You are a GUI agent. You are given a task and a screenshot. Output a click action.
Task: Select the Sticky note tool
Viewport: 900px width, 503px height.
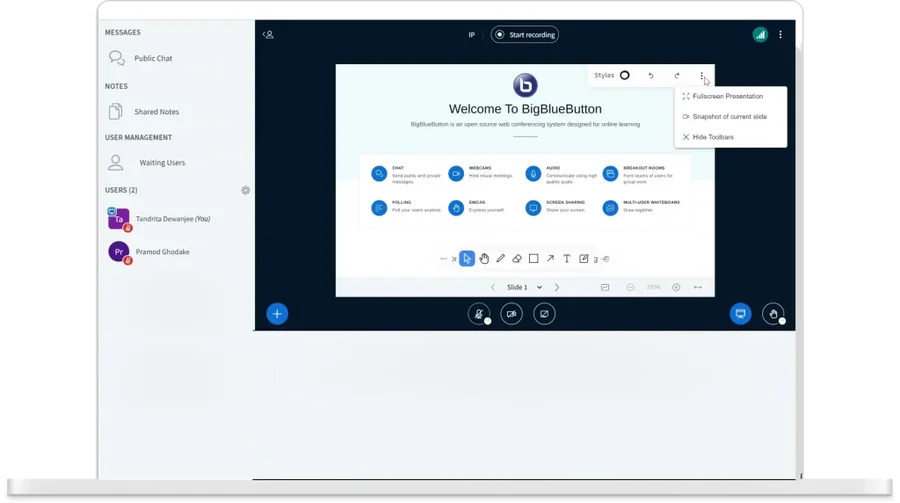(x=584, y=259)
